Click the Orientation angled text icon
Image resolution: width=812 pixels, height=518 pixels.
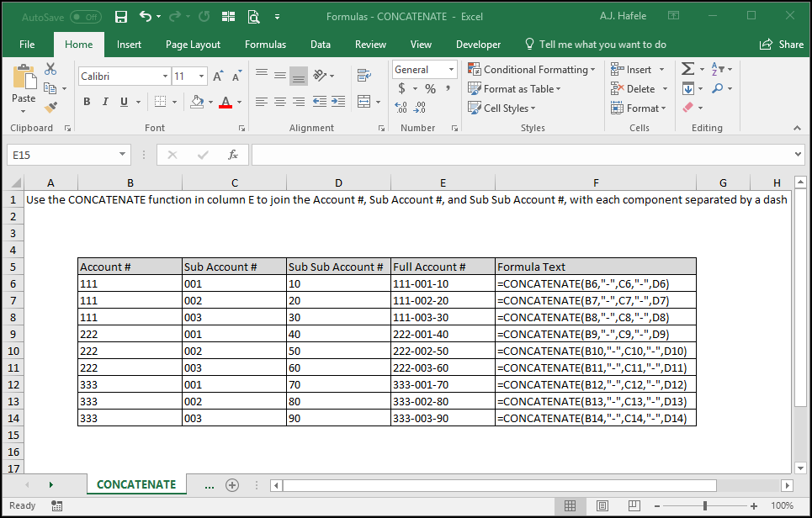pyautogui.click(x=321, y=76)
